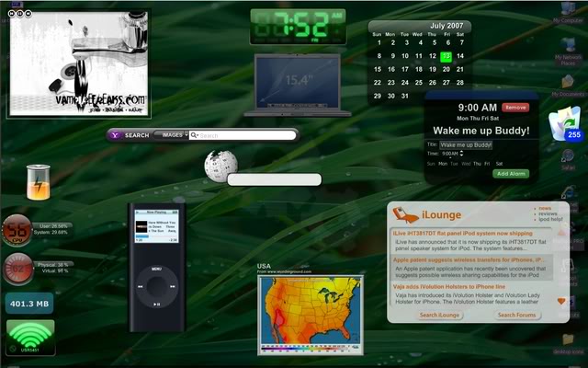This screenshot has width=588, height=368.
Task: Click the memory usage meter gauge
Action: point(18,269)
